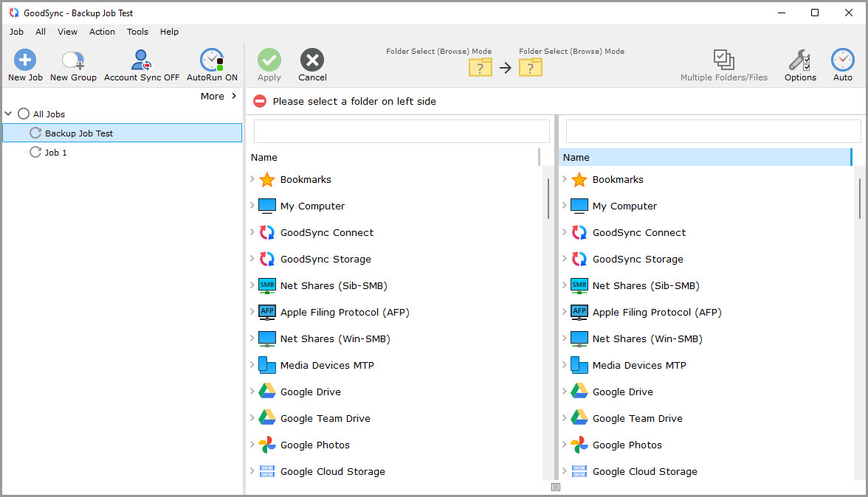This screenshot has width=868, height=497.
Task: Expand Bookmarks in right pane
Action: pyautogui.click(x=564, y=179)
